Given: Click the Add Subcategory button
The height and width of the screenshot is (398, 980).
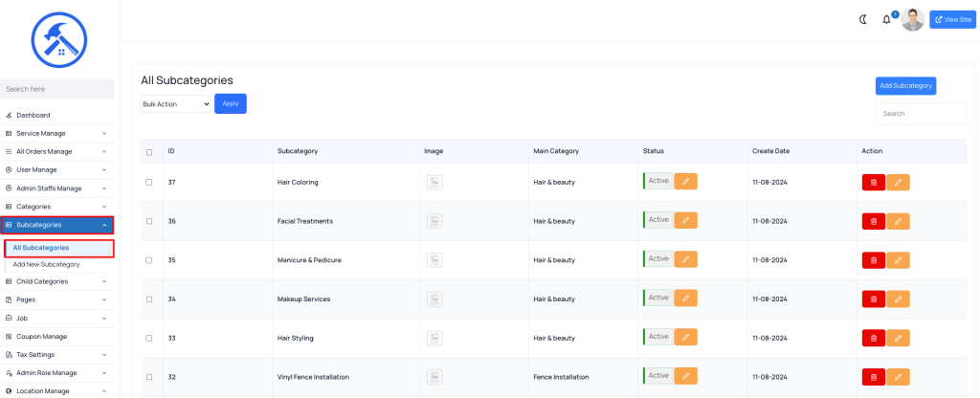Looking at the screenshot, I should point(905,85).
